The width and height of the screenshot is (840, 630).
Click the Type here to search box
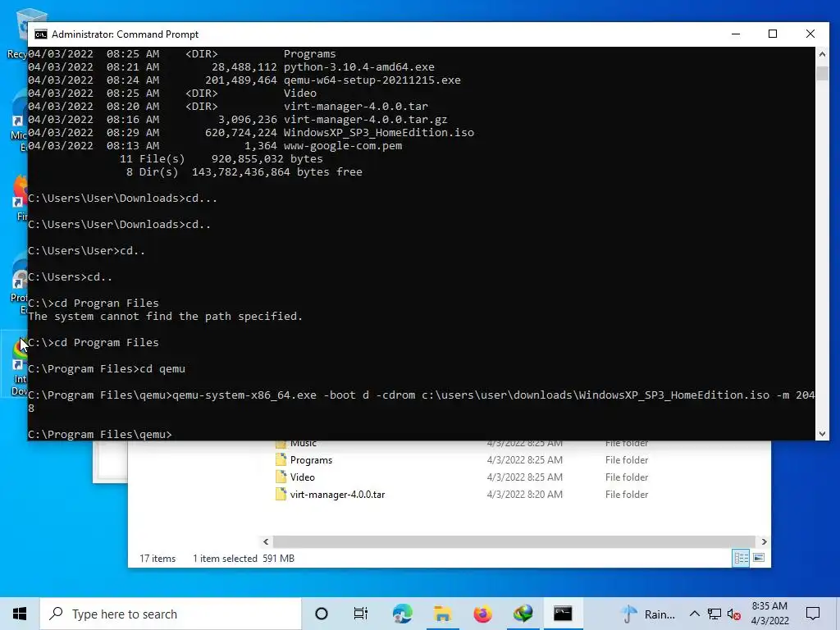tap(171, 614)
